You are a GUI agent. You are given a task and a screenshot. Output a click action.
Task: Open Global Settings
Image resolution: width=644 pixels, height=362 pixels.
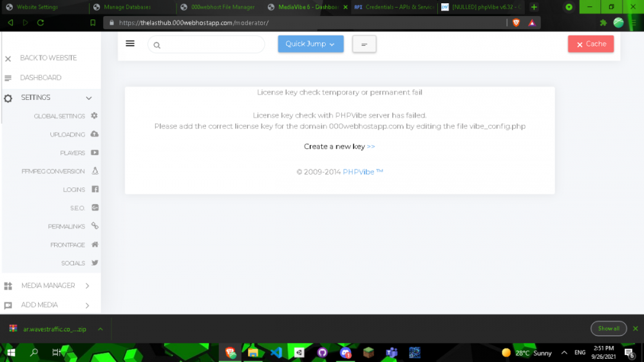(59, 117)
